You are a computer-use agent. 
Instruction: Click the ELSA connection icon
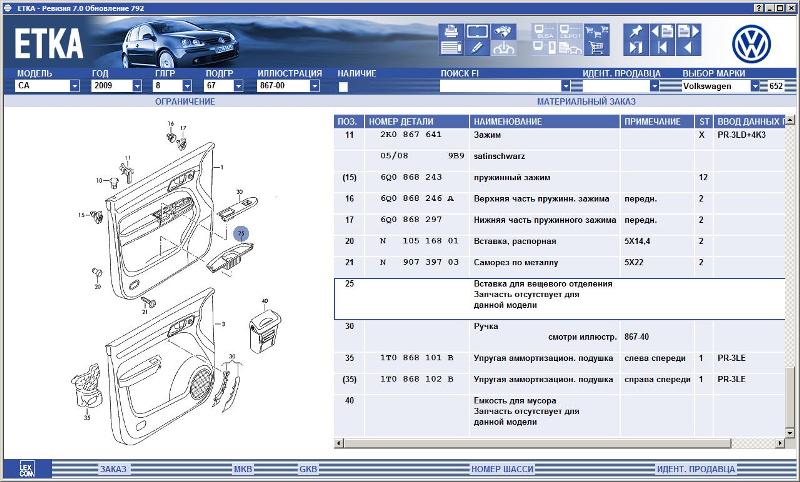point(544,31)
